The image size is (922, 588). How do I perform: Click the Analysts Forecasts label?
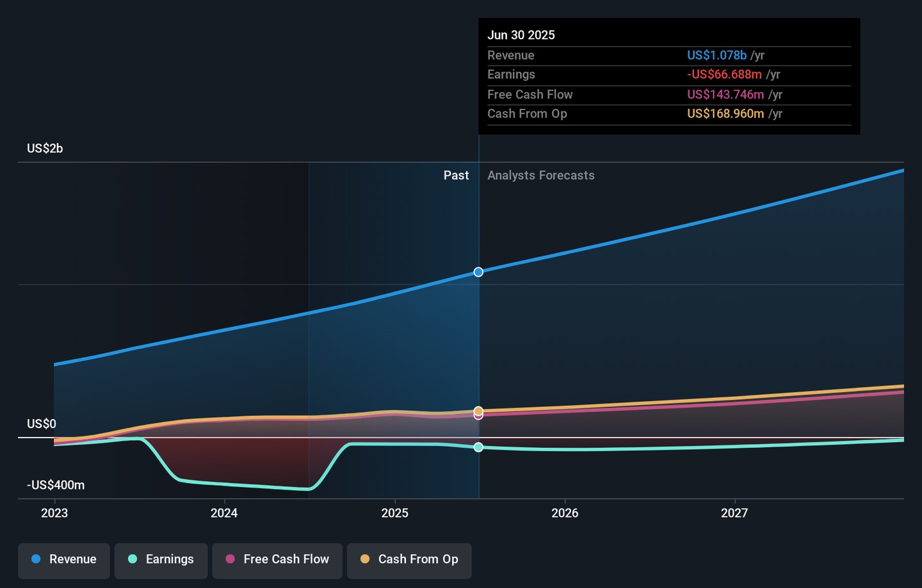coord(541,175)
